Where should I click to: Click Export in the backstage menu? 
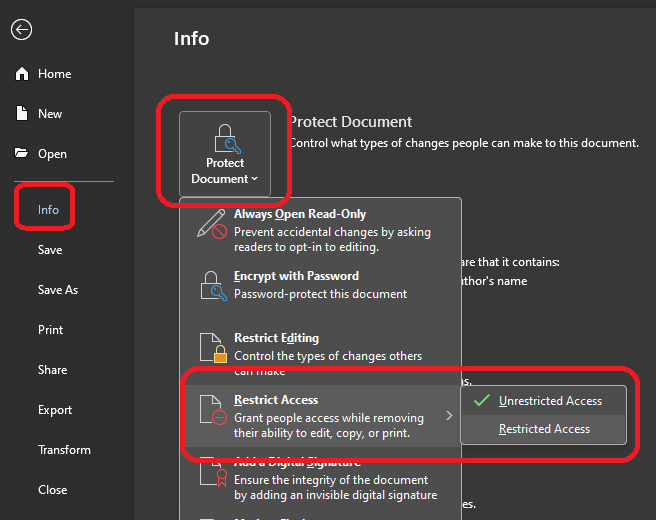point(55,410)
